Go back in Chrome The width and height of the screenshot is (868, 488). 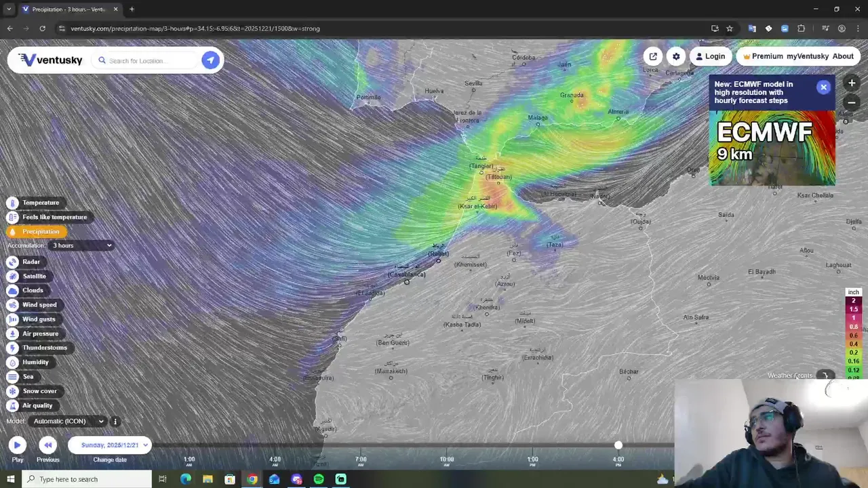pyautogui.click(x=9, y=28)
